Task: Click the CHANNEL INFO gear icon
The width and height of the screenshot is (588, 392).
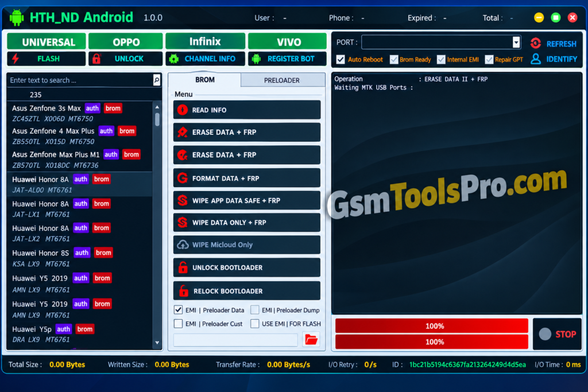Action: tap(173, 59)
